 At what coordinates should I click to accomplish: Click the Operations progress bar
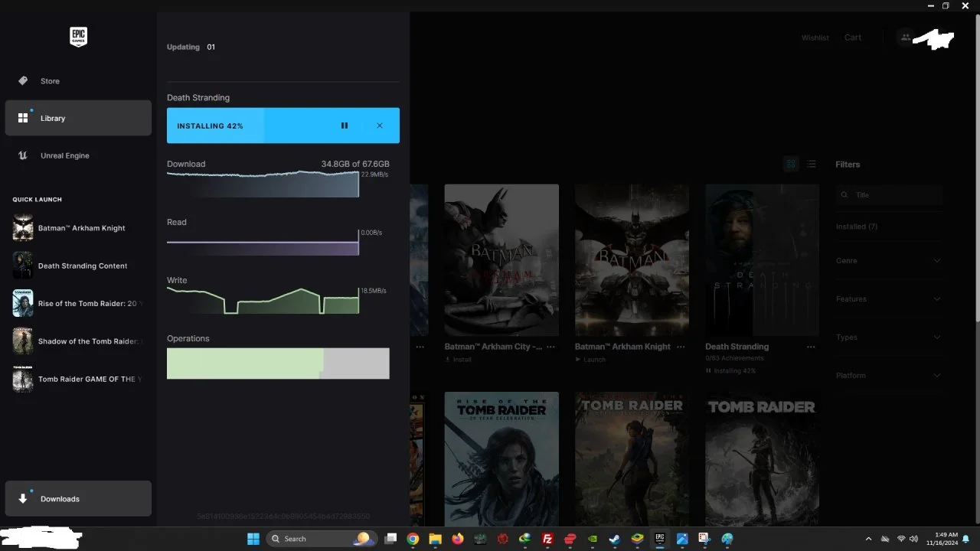(278, 364)
